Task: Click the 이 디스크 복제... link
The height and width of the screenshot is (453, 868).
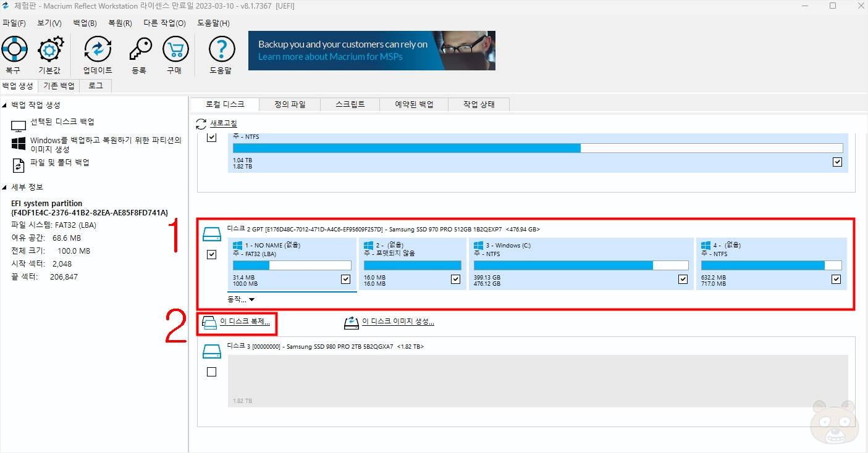Action: pos(245,322)
